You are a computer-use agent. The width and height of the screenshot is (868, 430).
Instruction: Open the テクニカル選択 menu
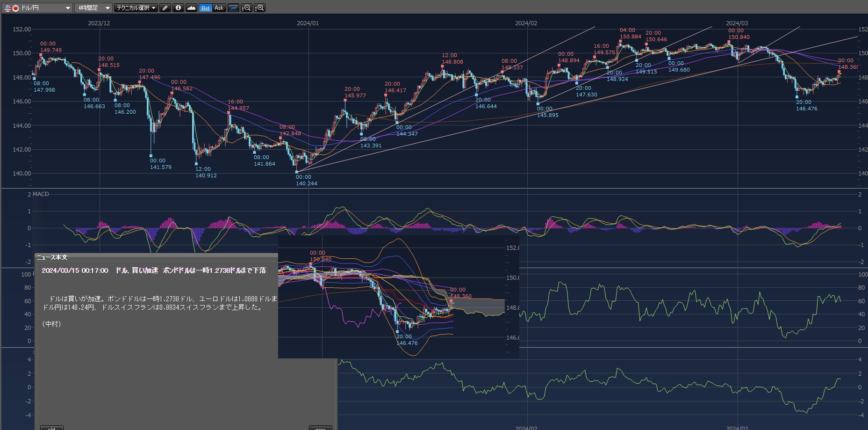click(x=136, y=8)
